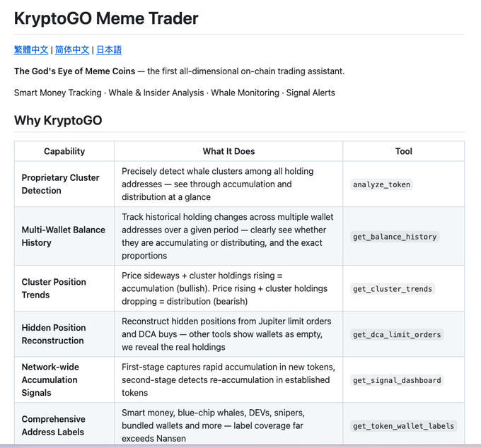Click the Network-wide Accumulation Signals cell

50,379
